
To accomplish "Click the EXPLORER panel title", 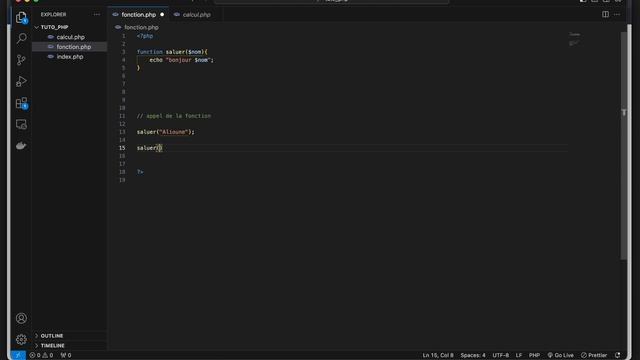I will 53,14.
